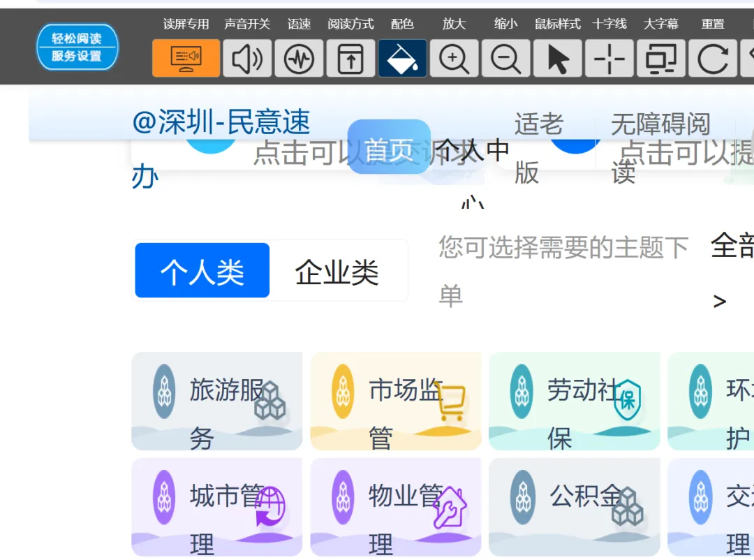Open the 旅游服务 category card
This screenshot has width=754, height=560.
click(217, 401)
